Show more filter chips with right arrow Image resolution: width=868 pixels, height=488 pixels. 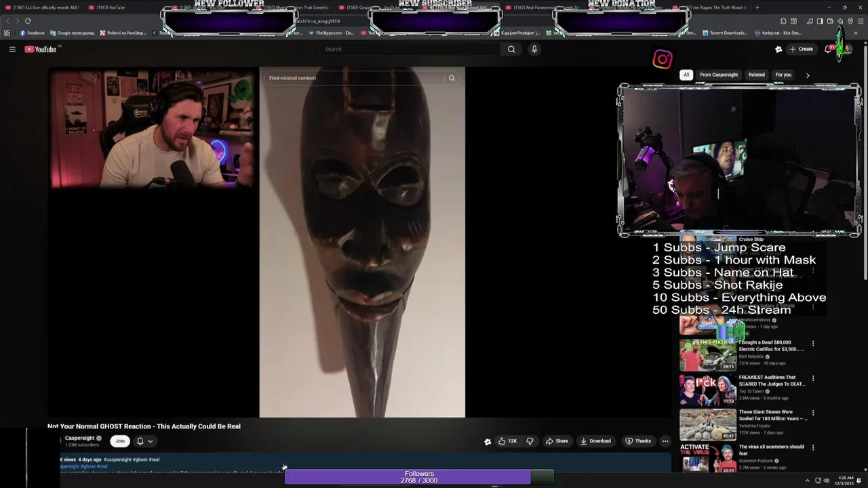coord(807,75)
